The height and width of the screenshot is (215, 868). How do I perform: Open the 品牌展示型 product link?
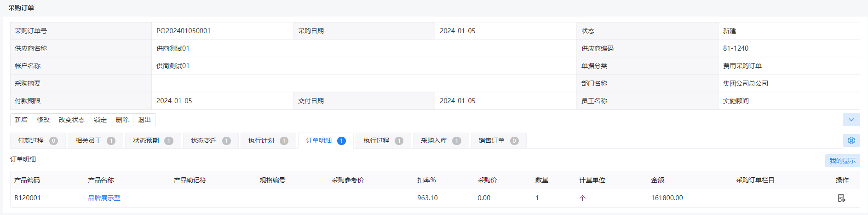(104, 198)
